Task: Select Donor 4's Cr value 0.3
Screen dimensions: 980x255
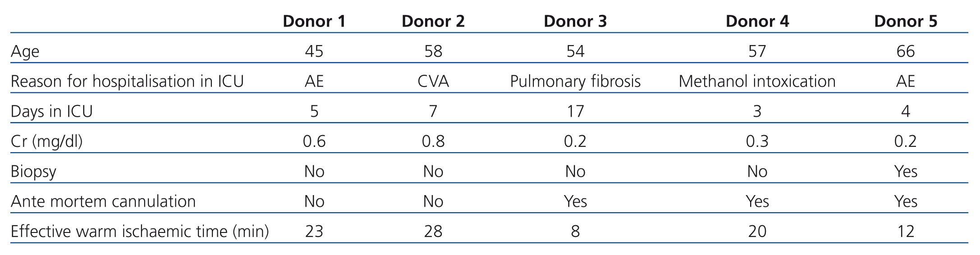Action: (x=757, y=141)
